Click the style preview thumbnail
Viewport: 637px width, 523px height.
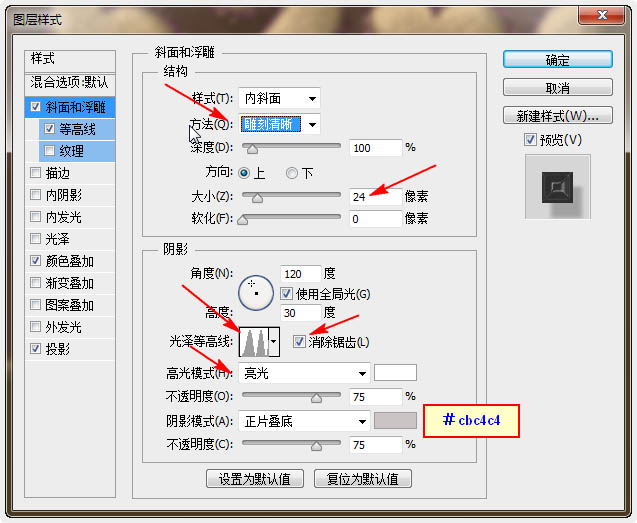point(557,187)
